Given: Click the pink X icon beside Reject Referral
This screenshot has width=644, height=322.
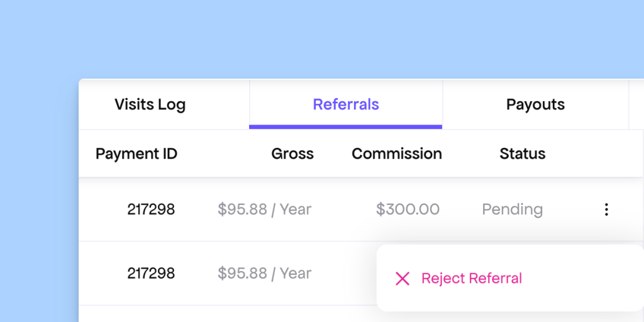Looking at the screenshot, I should point(402,279).
